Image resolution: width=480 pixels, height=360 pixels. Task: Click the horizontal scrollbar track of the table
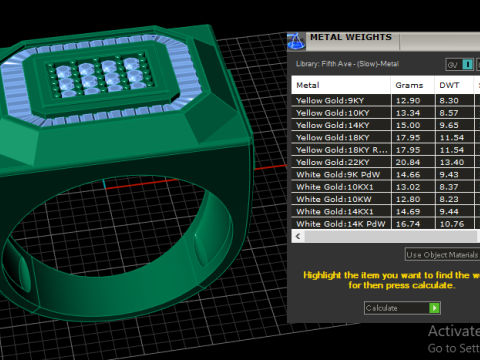(391, 236)
